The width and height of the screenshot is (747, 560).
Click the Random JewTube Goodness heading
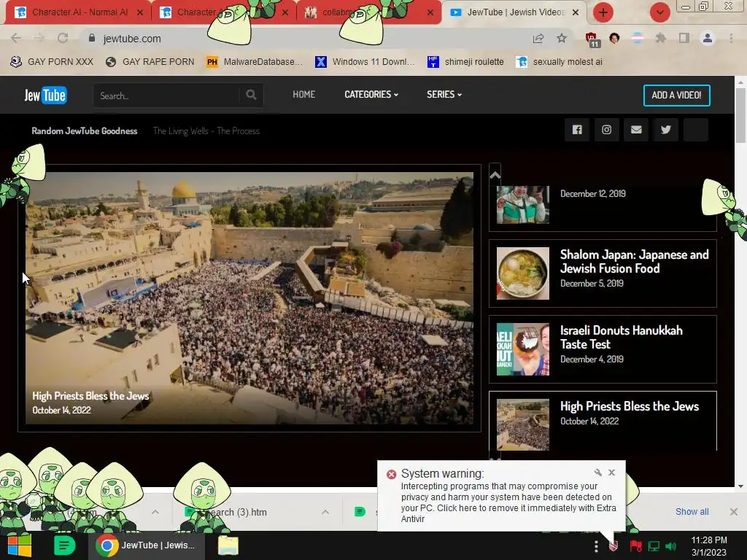coord(85,131)
